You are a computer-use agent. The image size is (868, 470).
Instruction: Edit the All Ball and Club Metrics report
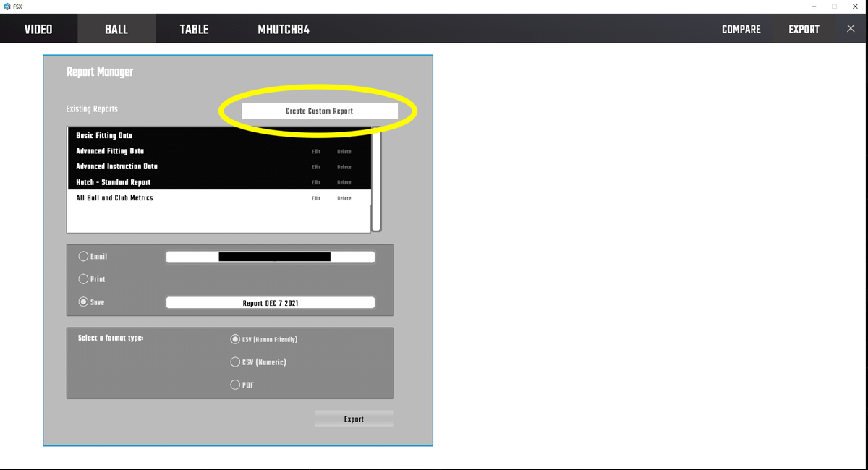[316, 198]
